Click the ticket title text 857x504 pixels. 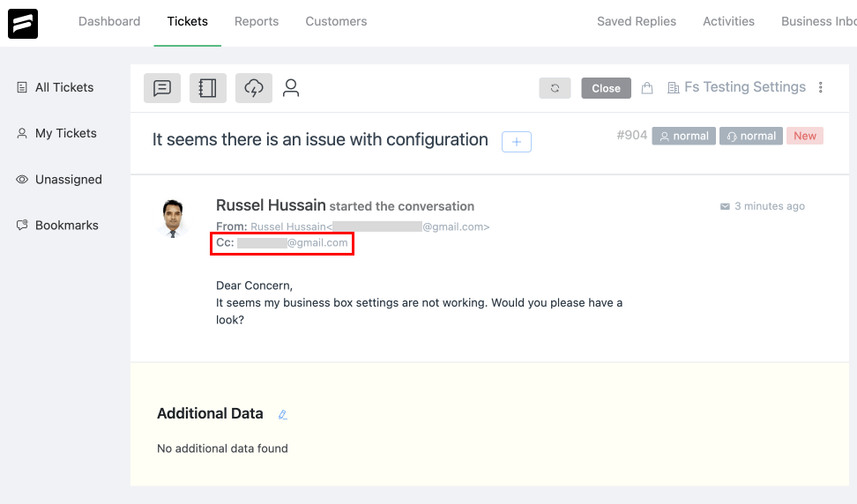point(320,140)
